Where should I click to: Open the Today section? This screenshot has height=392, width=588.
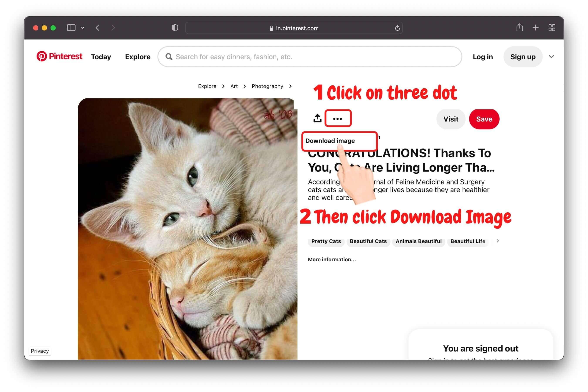tap(101, 56)
